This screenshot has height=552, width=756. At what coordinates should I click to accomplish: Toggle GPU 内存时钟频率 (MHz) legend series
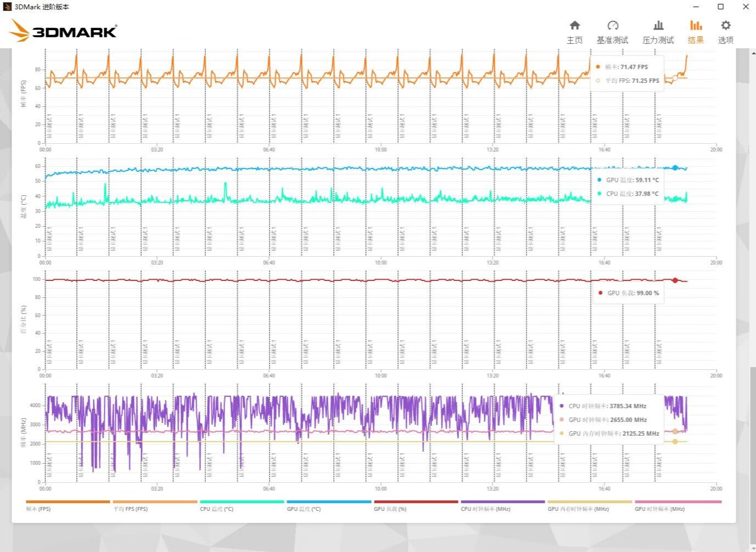click(x=590, y=505)
